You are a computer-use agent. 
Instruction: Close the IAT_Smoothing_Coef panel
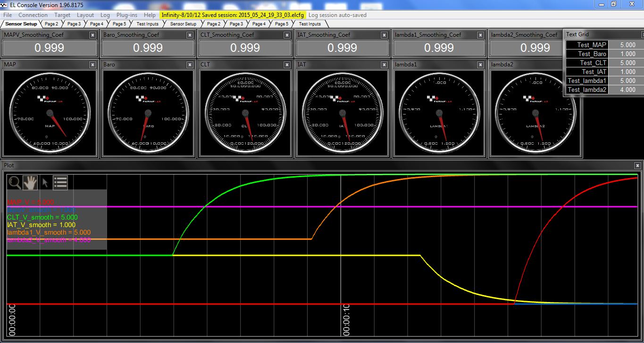[384, 35]
